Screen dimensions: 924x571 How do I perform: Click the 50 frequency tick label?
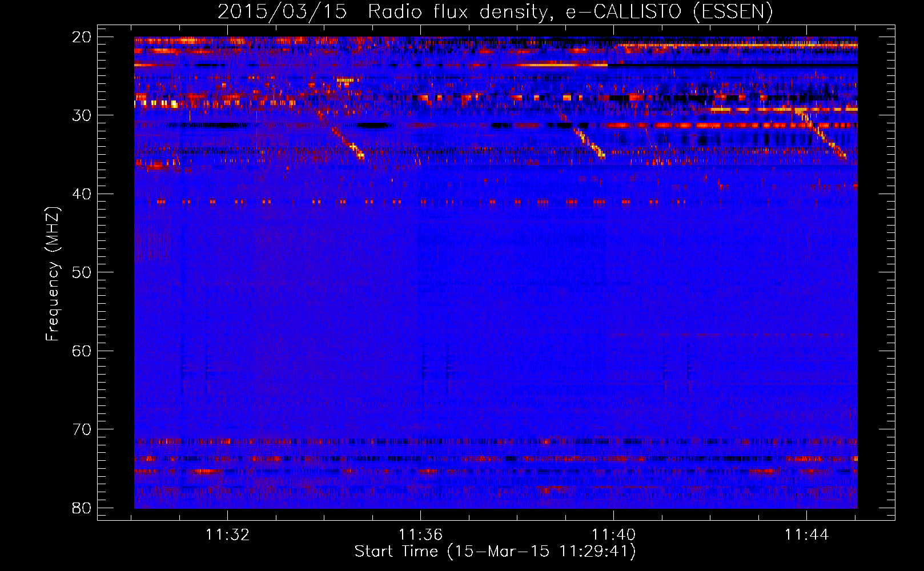tap(82, 272)
